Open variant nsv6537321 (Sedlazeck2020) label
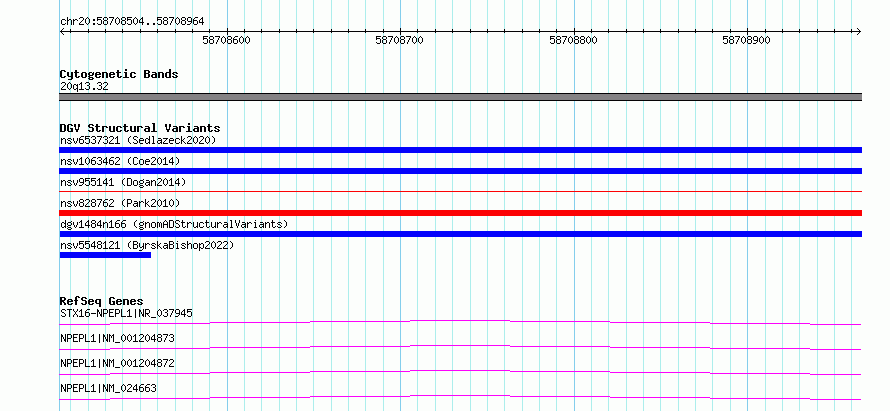This screenshot has height=411, width=890. pyautogui.click(x=138, y=140)
